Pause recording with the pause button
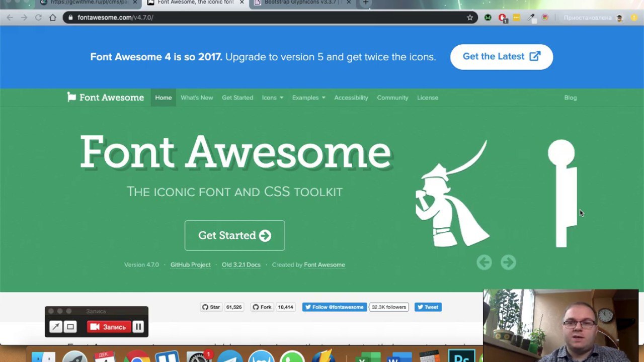 coord(138,327)
